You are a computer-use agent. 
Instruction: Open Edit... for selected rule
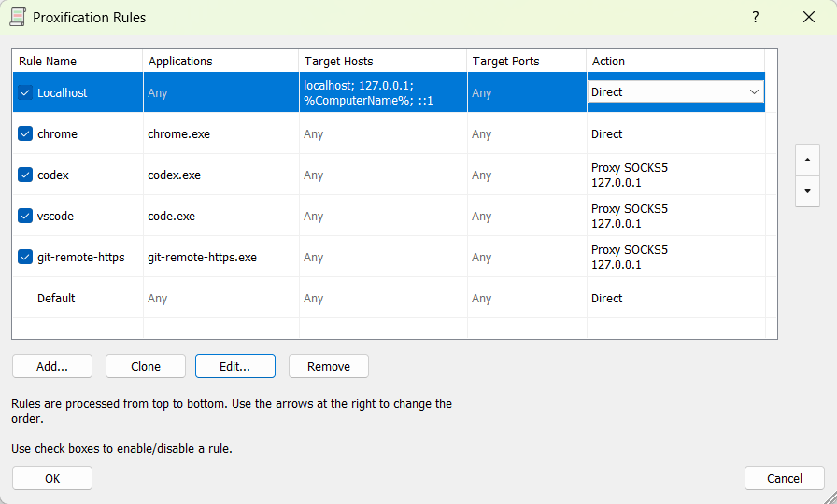tap(235, 367)
